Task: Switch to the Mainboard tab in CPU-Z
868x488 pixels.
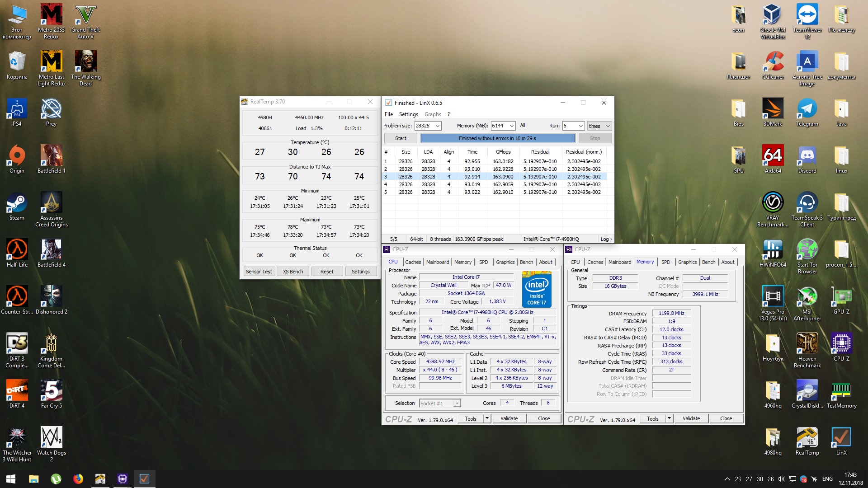Action: [x=437, y=262]
